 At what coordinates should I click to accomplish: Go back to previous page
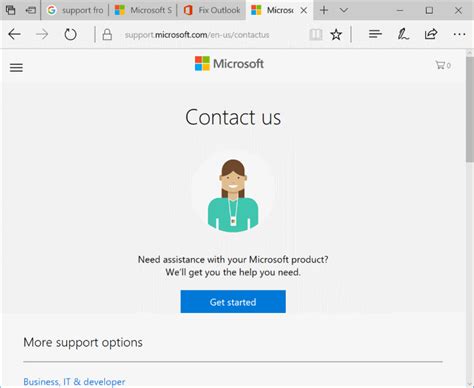[15, 34]
